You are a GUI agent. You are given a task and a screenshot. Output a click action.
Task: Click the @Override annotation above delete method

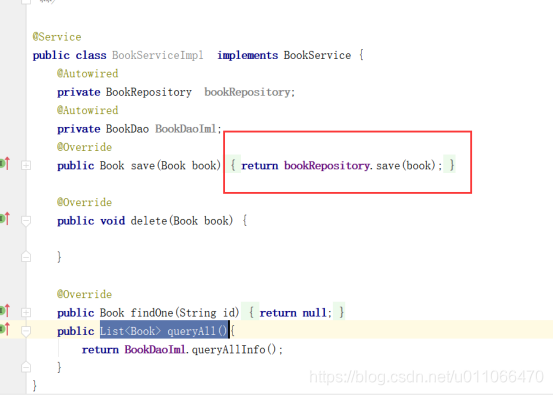coord(84,202)
